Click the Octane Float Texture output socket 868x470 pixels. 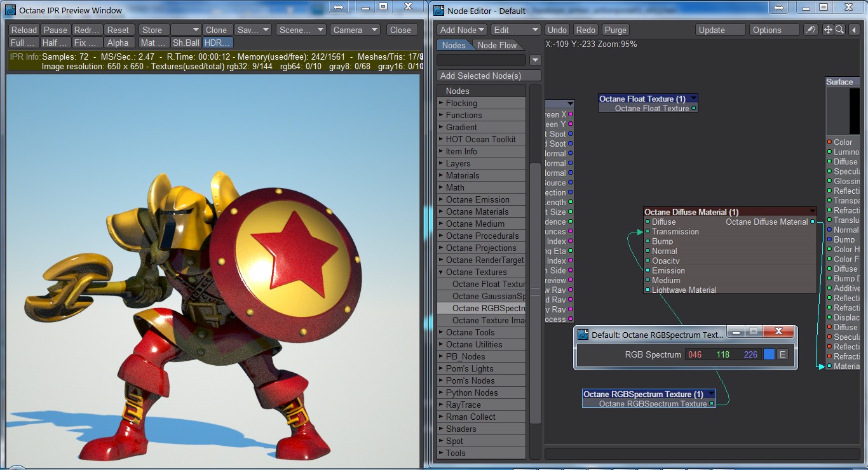[694, 109]
